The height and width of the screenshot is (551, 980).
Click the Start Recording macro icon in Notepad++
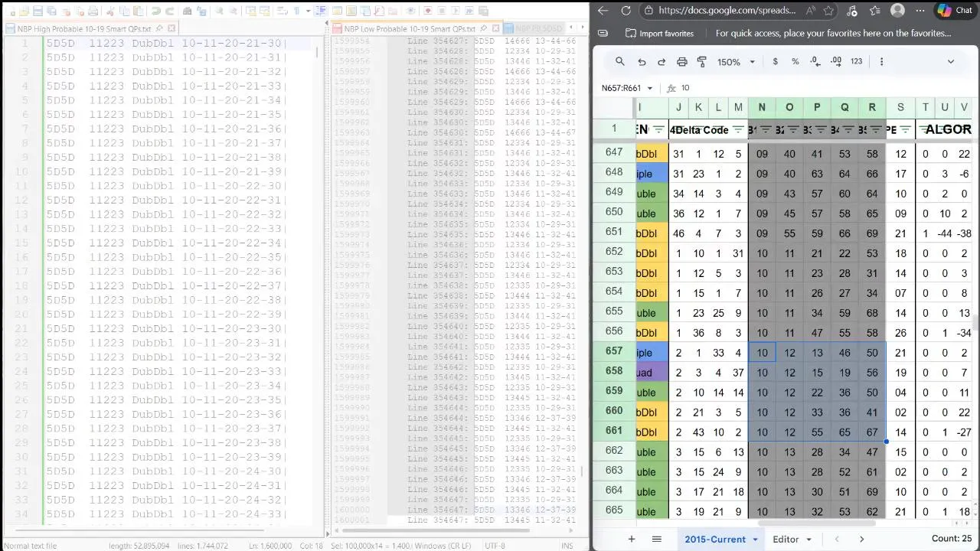tap(428, 11)
